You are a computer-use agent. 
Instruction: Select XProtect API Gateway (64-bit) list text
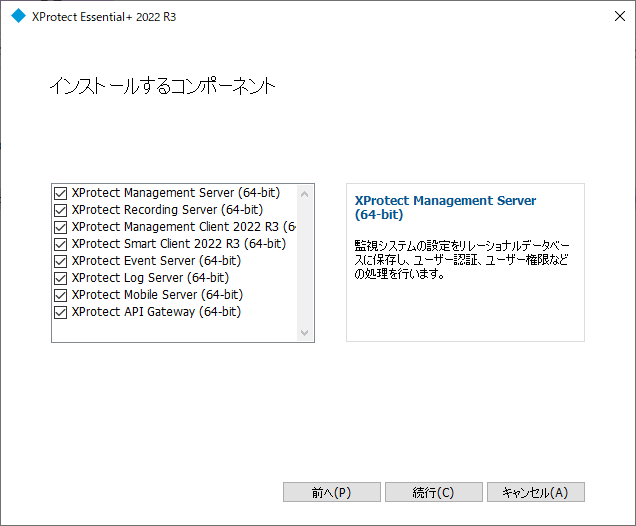pyautogui.click(x=156, y=312)
